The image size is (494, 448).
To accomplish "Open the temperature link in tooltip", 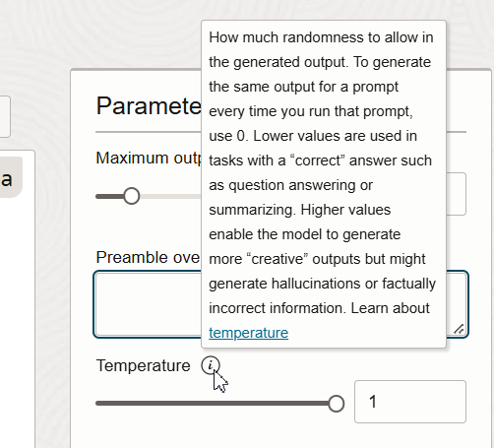I will pyautogui.click(x=249, y=333).
